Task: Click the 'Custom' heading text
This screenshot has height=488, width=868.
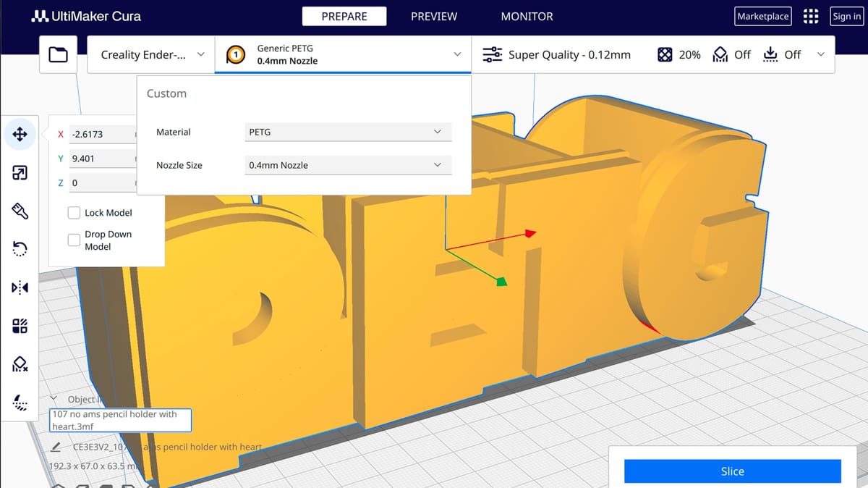Action: 166,93
